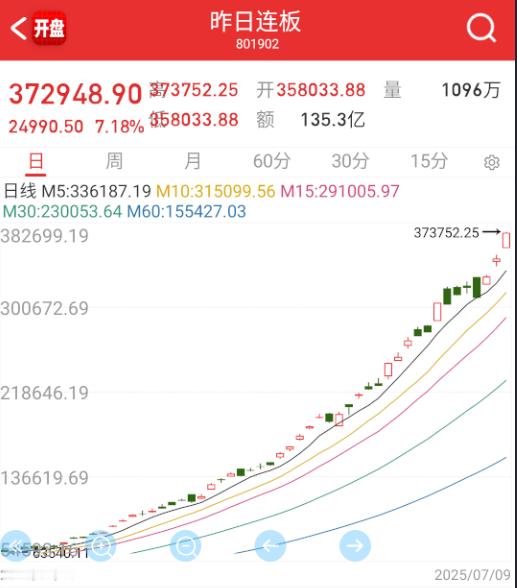This screenshot has height=588, width=517.
Task: Select the 日 daily chart tab
Action: coord(36,161)
